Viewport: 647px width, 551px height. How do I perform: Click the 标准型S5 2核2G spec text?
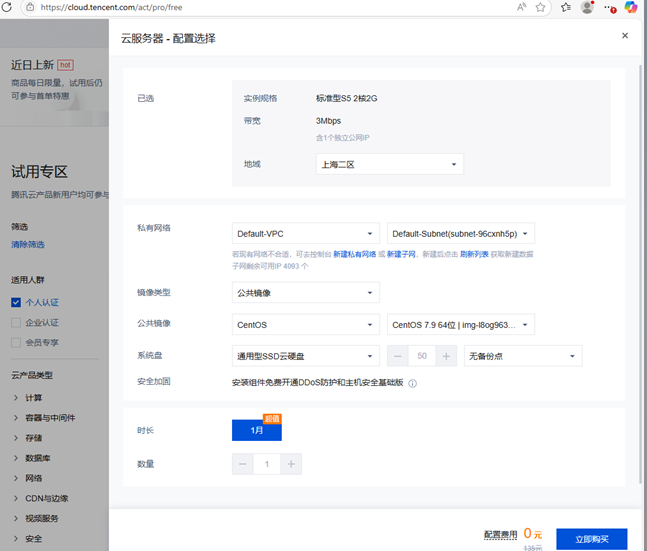pos(347,98)
